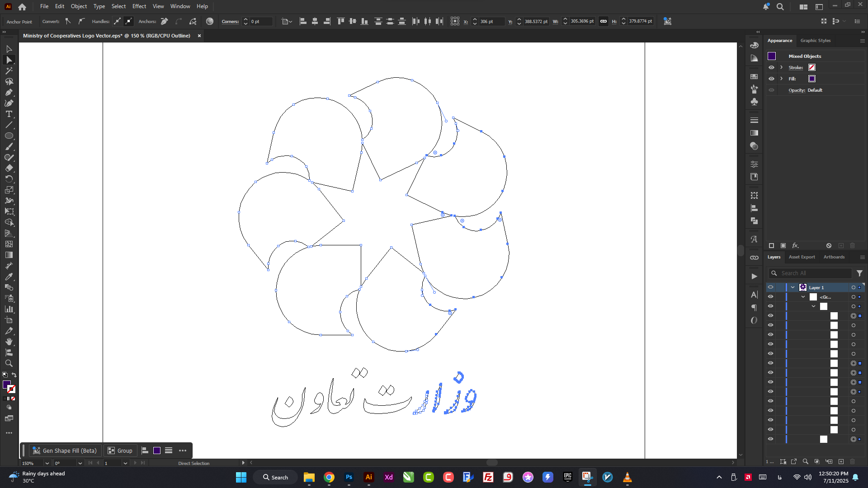Select the Line Segment tool
The height and width of the screenshot is (488, 868).
coord(9,125)
